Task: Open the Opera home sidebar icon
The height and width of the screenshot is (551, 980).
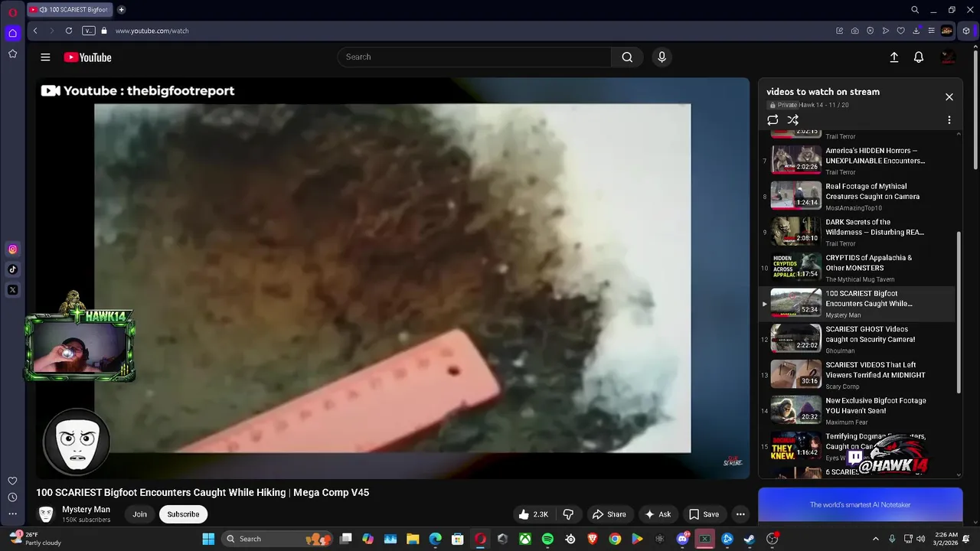Action: click(x=12, y=33)
